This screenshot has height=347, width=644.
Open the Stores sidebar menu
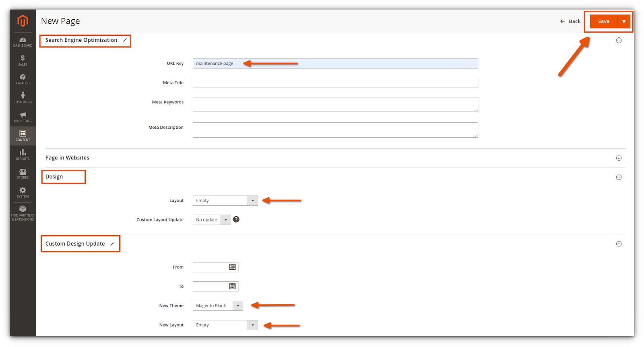(23, 173)
